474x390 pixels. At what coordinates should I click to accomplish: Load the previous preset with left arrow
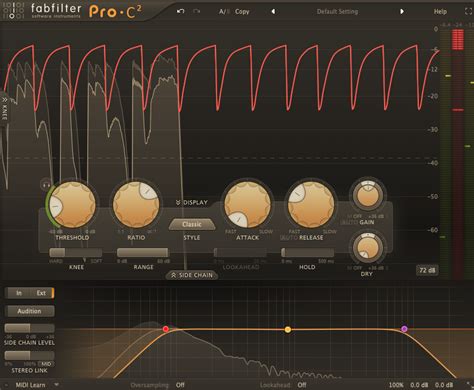pyautogui.click(x=273, y=11)
